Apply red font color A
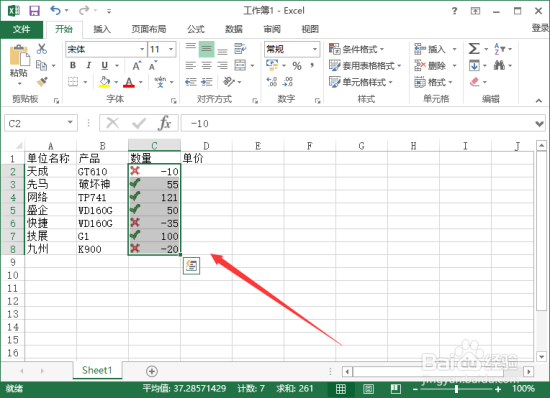Viewport: 550px width, 398px height. coord(129,82)
